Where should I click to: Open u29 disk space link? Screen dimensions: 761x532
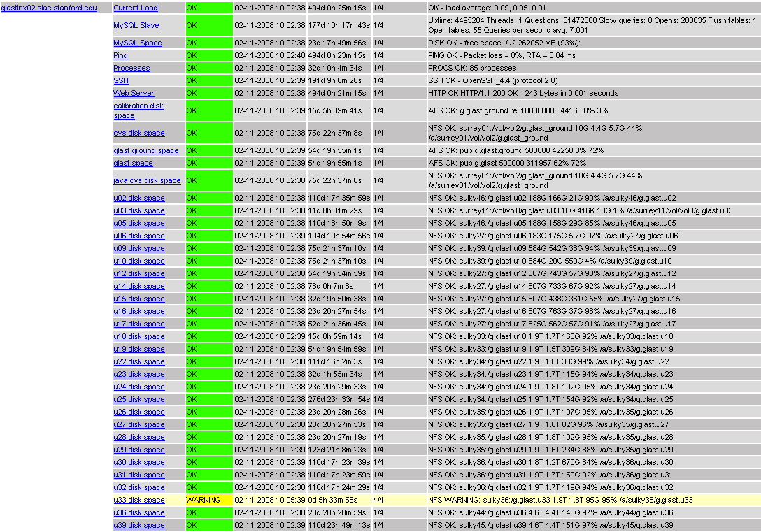(139, 450)
